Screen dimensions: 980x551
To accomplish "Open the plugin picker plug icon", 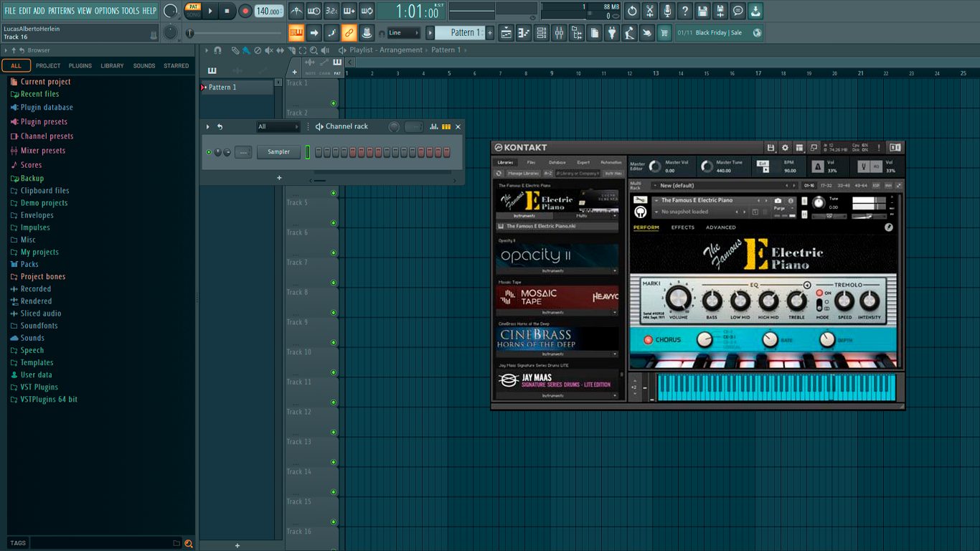I will [612, 33].
